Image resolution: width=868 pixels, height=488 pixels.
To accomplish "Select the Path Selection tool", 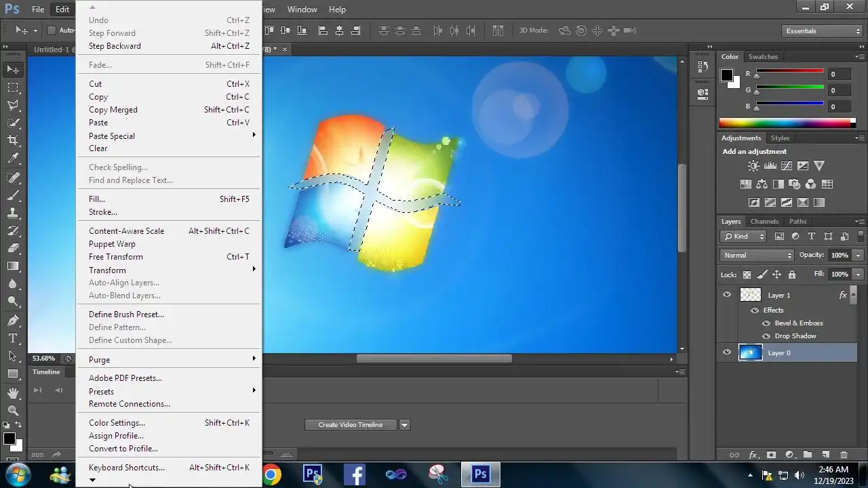I will [x=13, y=356].
